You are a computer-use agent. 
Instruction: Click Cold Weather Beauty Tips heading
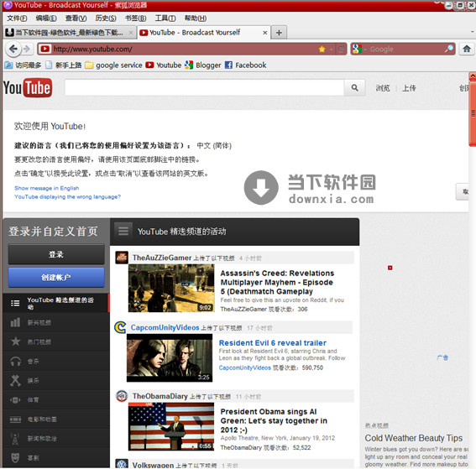click(414, 438)
